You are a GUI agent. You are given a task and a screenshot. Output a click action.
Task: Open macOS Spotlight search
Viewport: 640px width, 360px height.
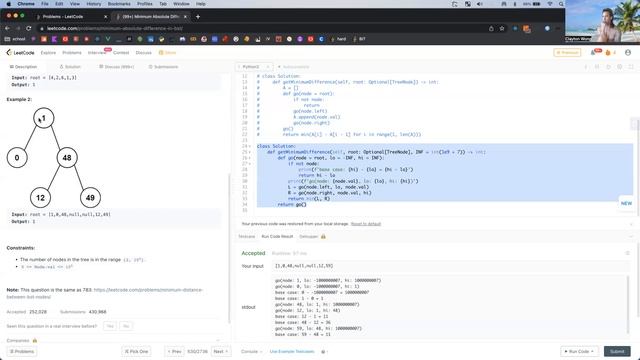[561, 4]
